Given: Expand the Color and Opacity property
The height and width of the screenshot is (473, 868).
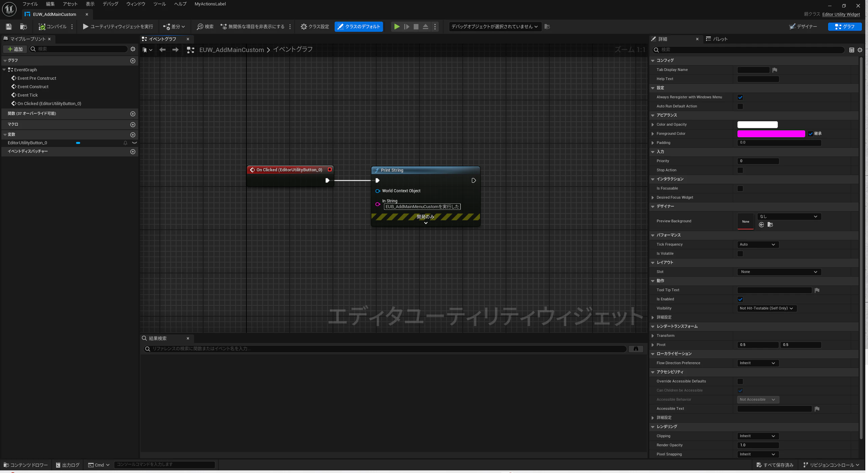Looking at the screenshot, I should pos(653,125).
